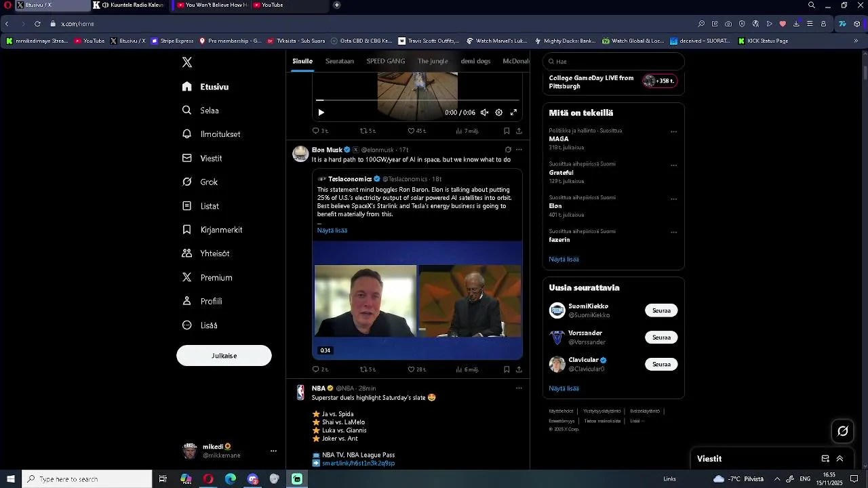Open Grok in sidebar
The height and width of the screenshot is (488, 868).
pos(200,182)
